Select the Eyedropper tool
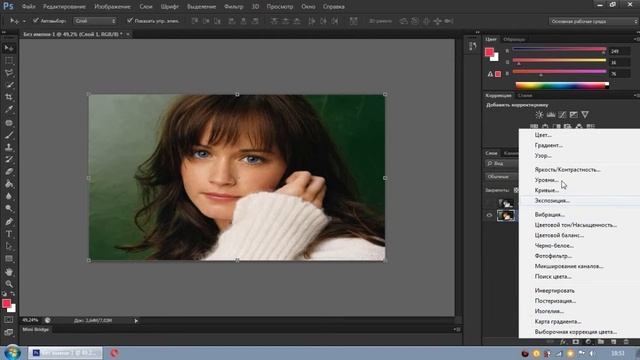This screenshot has width=640, height=360. [9, 109]
